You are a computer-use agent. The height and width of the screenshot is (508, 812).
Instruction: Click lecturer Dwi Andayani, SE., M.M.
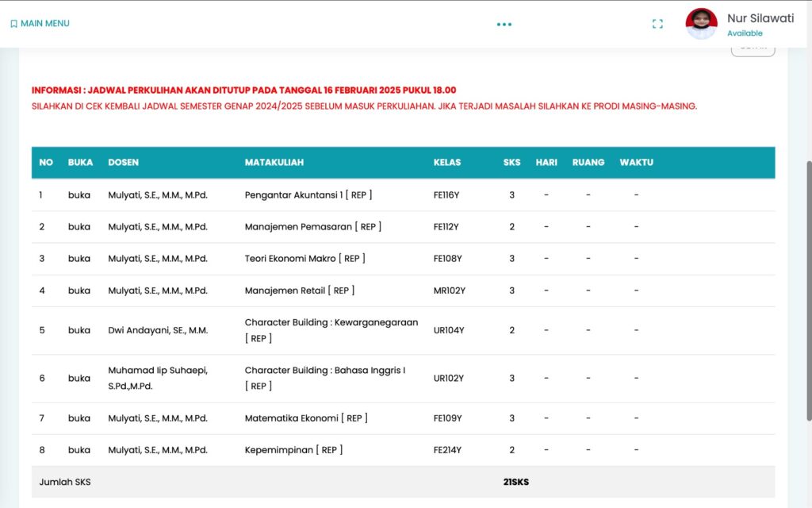tap(158, 330)
